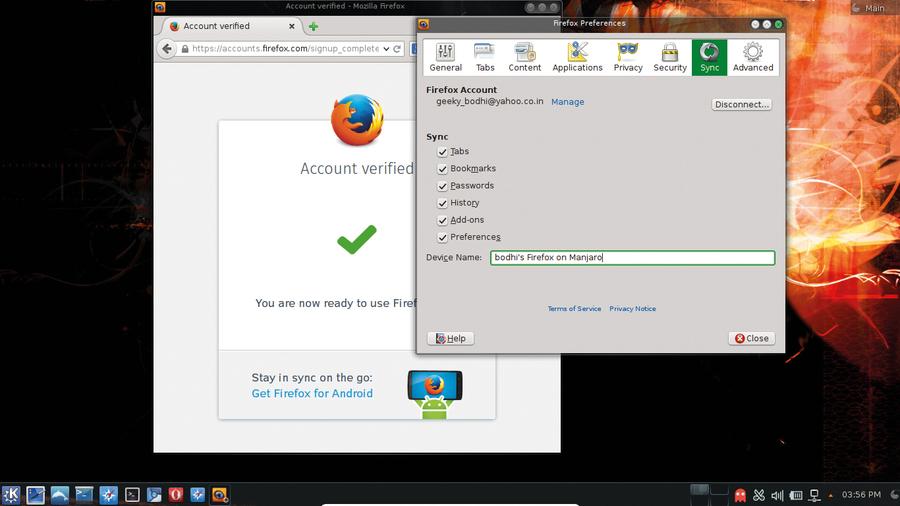The width and height of the screenshot is (900, 506).
Task: Go back with the browser back arrow
Action: 167,49
